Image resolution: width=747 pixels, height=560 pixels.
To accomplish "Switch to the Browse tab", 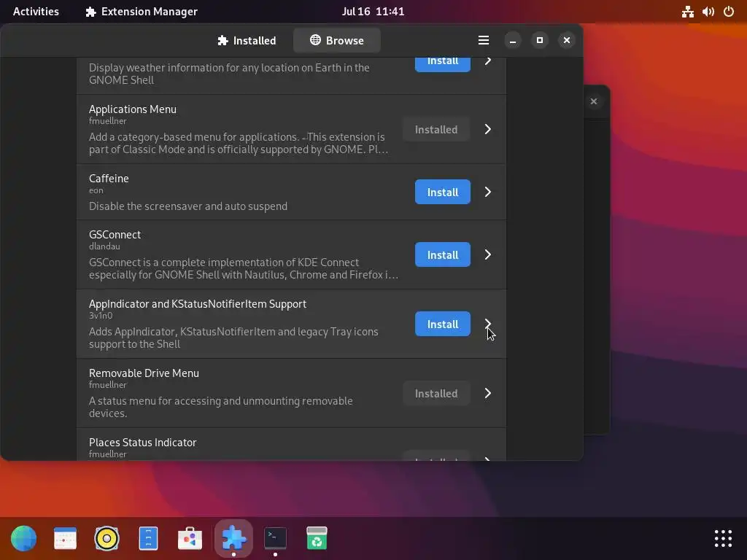I will [337, 41].
